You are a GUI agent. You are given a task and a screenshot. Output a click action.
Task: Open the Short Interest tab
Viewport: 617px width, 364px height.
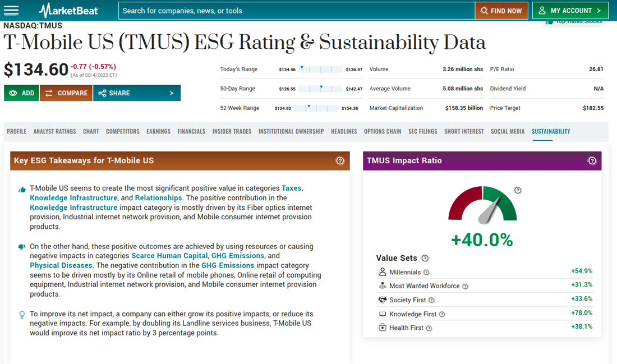pos(464,131)
